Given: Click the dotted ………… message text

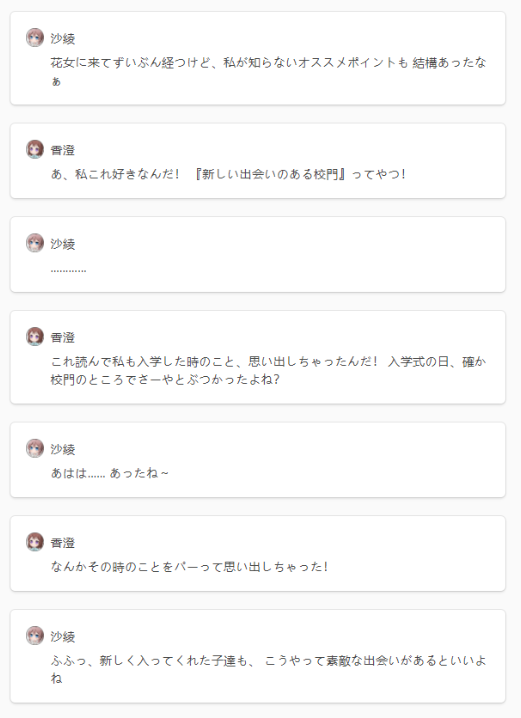Looking at the screenshot, I should click(68, 270).
